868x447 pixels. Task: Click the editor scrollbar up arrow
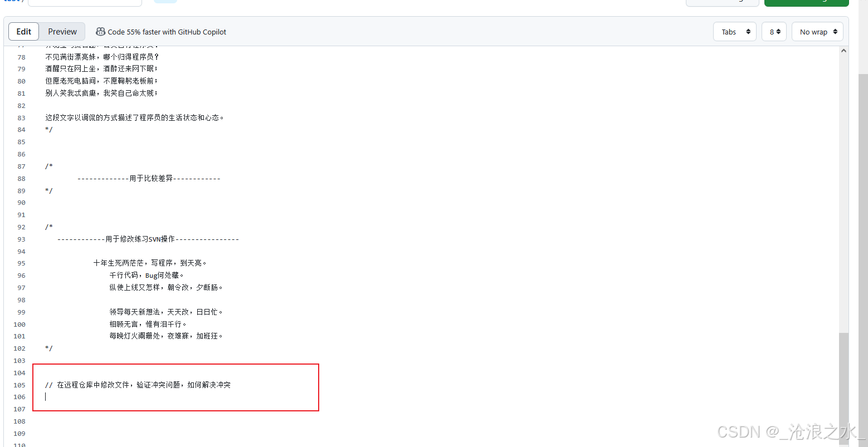coord(843,51)
